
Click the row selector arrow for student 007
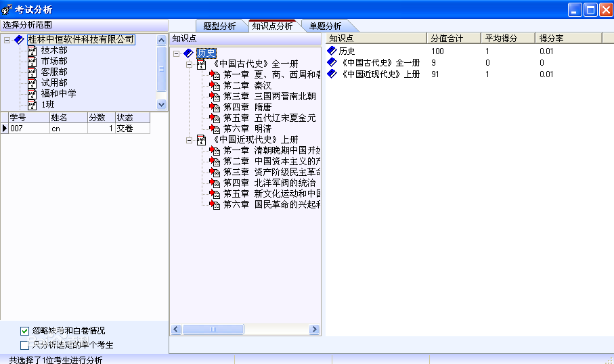point(4,129)
